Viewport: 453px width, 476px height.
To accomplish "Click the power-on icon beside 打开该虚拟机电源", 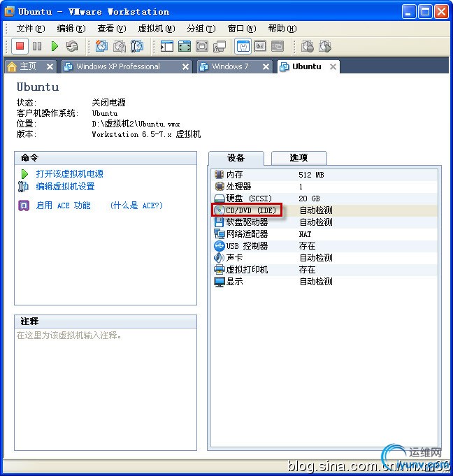I will (x=24, y=174).
